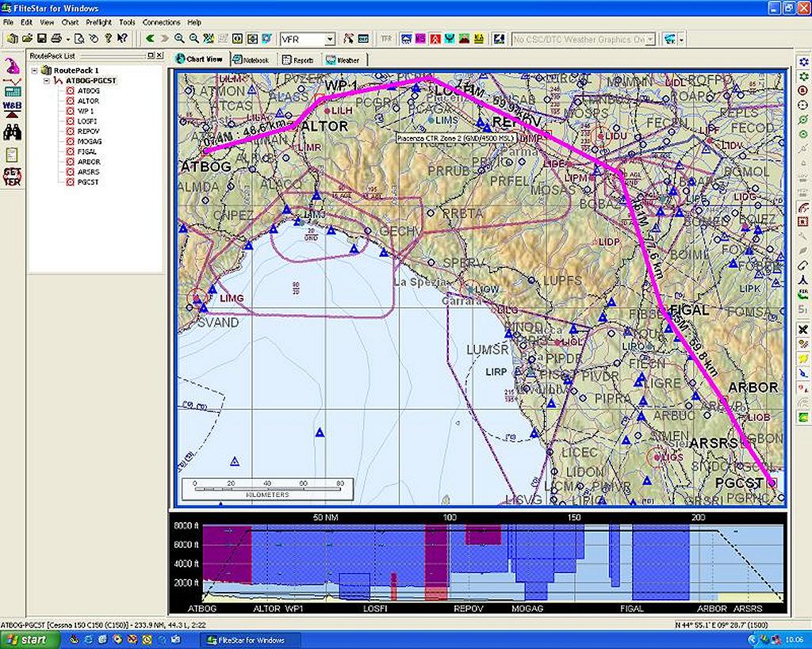Click the mountain terrain toolbar icon
The image size is (812, 649).
tap(465, 39)
